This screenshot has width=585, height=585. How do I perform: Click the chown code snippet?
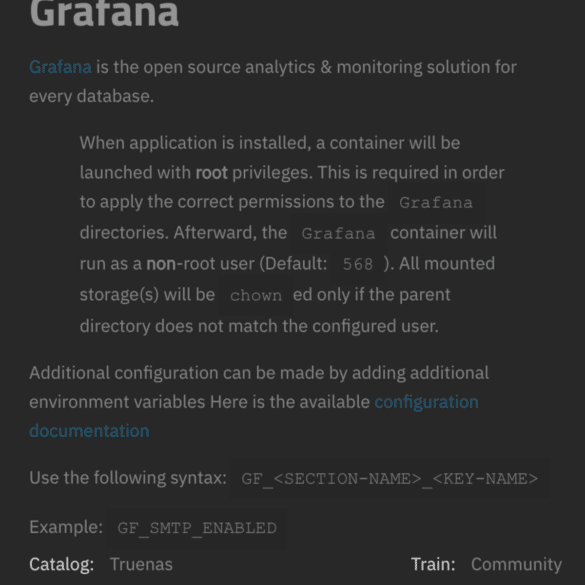click(x=256, y=295)
